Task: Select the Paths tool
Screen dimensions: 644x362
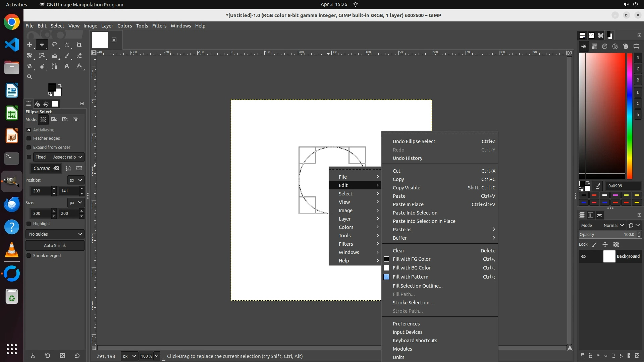Action: coord(54,66)
